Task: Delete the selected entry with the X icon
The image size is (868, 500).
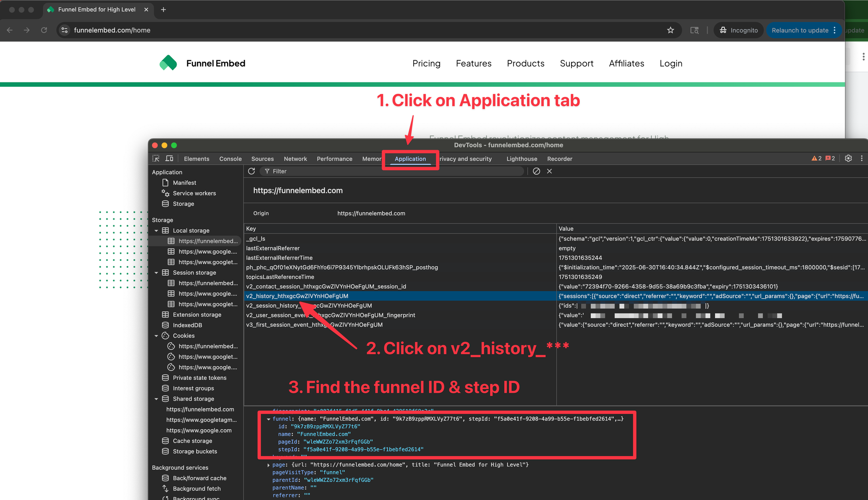Action: point(549,171)
